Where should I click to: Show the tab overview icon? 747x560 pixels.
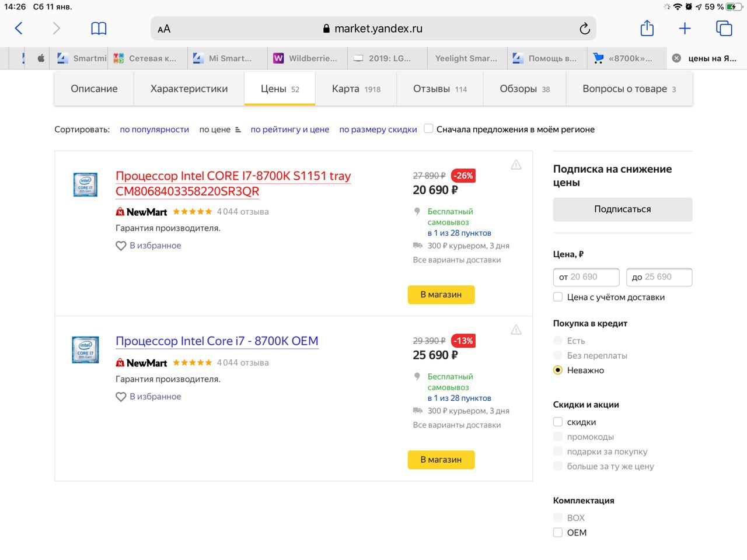point(724,28)
